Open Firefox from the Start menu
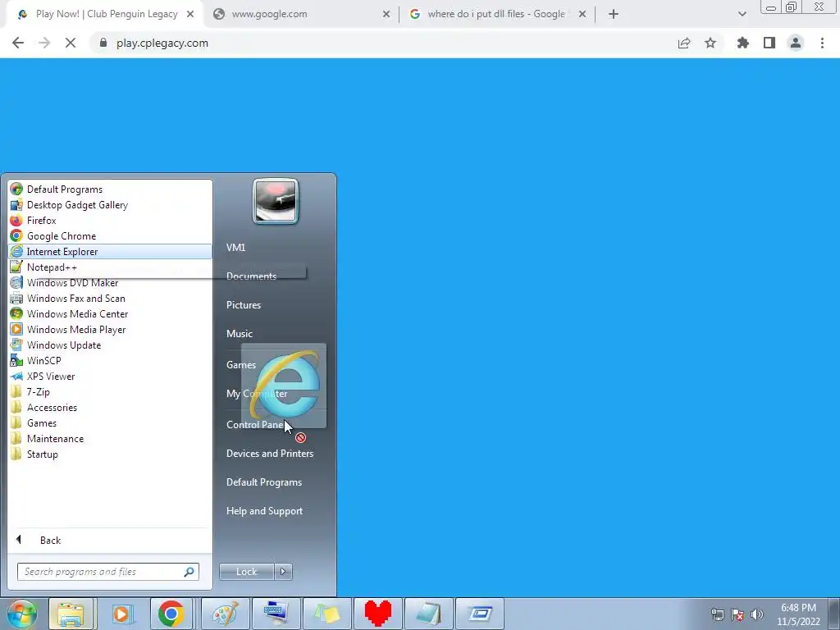 pyautogui.click(x=110, y=220)
